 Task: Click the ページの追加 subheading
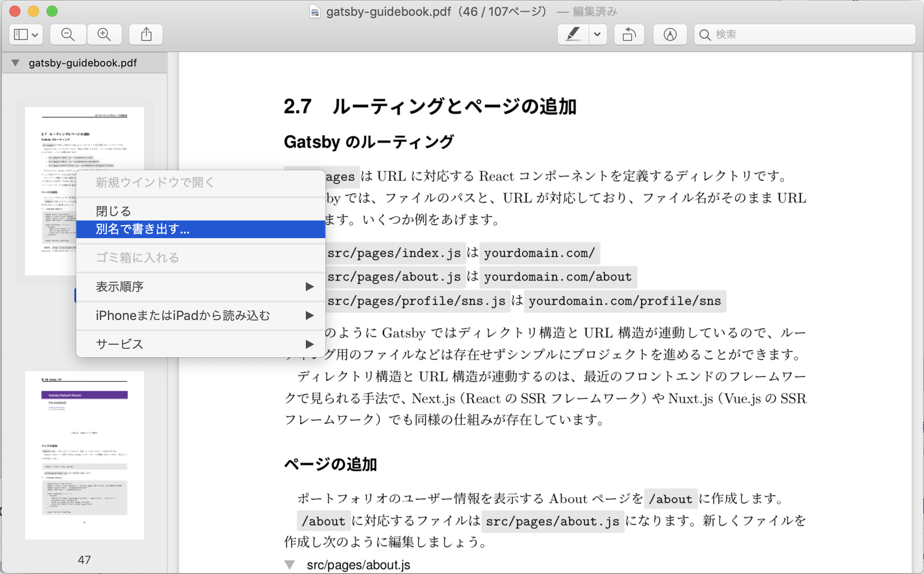(x=330, y=464)
